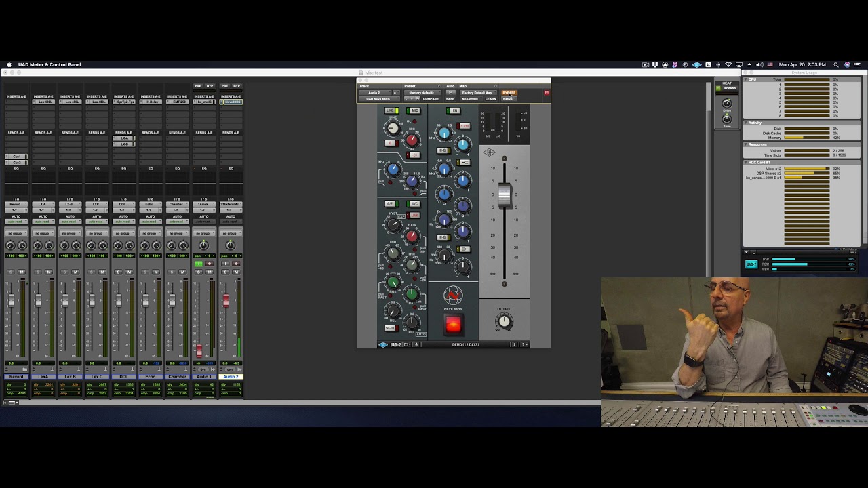
Task: Open the Spotlight search icon in menu bar
Action: click(836, 64)
